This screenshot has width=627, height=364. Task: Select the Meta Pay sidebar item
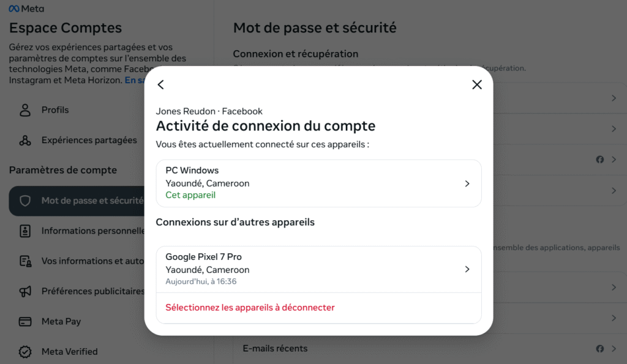(x=61, y=322)
